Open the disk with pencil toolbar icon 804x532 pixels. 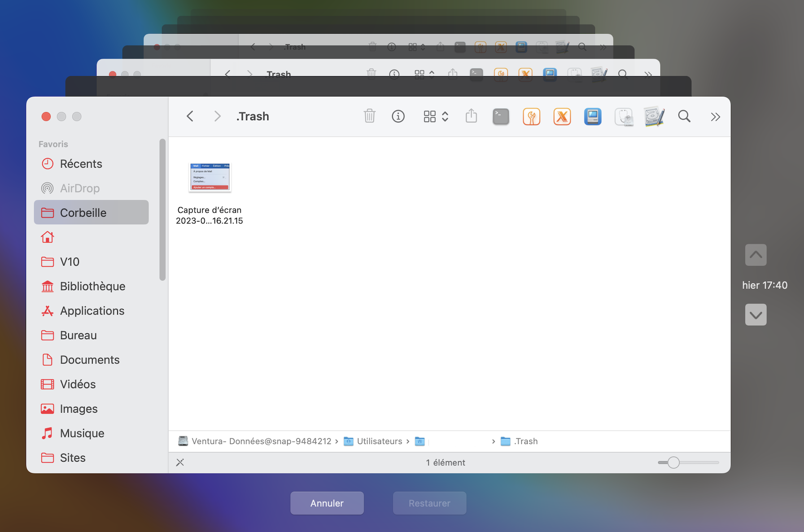click(x=654, y=117)
